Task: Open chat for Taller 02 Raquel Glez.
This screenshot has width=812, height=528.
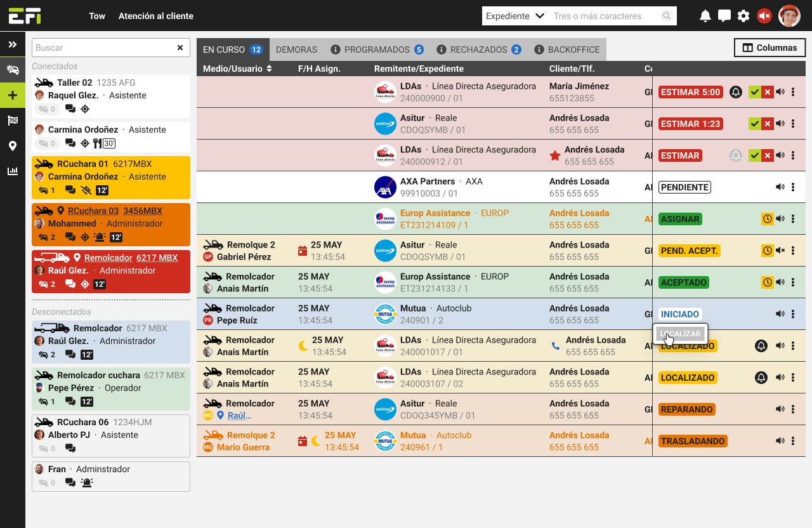Action: (70, 109)
